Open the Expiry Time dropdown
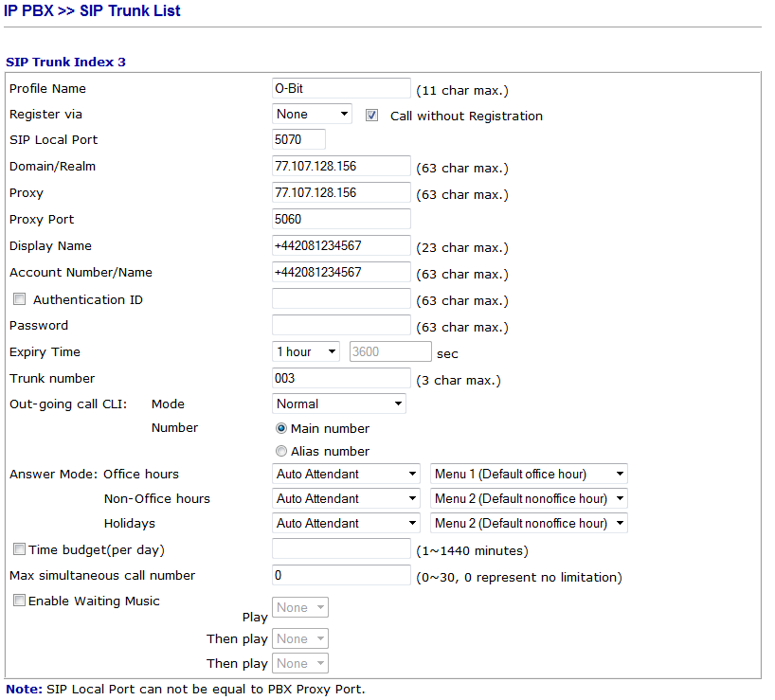 click(x=305, y=351)
